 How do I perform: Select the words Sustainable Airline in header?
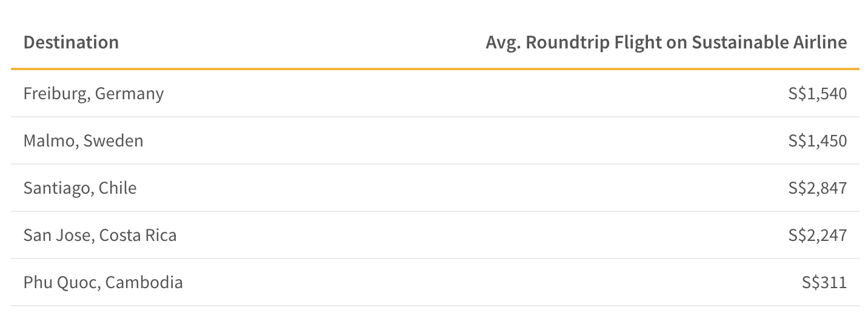pyautogui.click(x=769, y=42)
